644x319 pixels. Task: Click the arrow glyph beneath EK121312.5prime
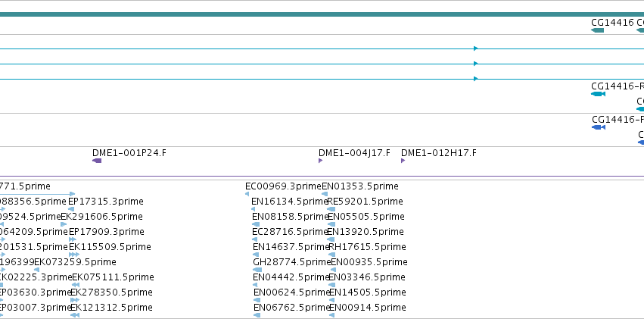75,315
